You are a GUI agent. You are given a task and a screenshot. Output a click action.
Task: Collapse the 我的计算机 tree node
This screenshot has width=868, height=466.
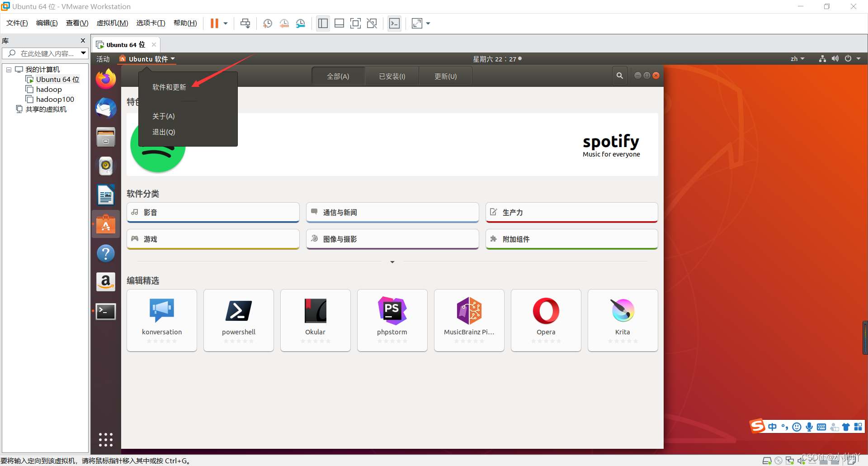(9, 70)
